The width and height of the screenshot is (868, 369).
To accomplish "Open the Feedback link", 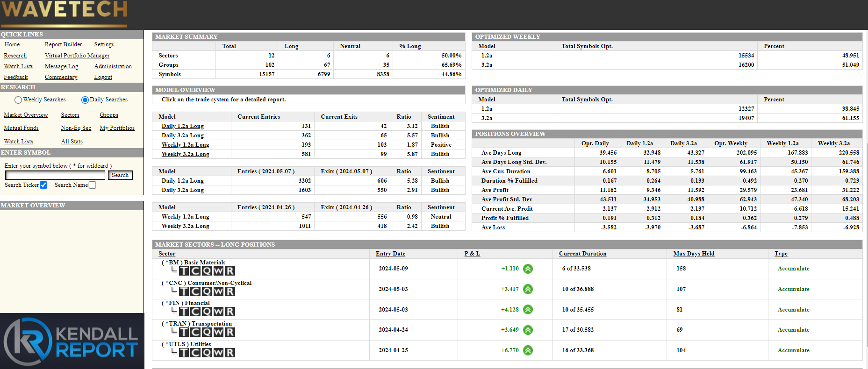I will pyautogui.click(x=16, y=77).
